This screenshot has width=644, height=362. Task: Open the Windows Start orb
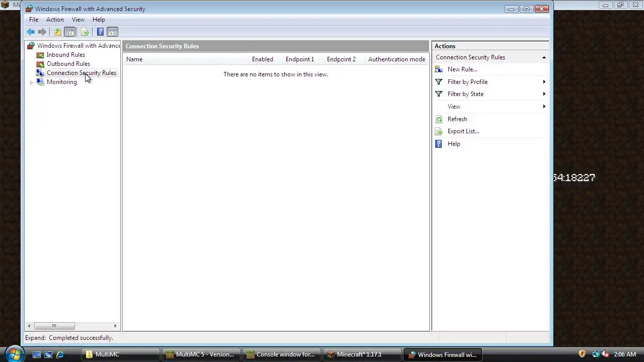pyautogui.click(x=14, y=354)
